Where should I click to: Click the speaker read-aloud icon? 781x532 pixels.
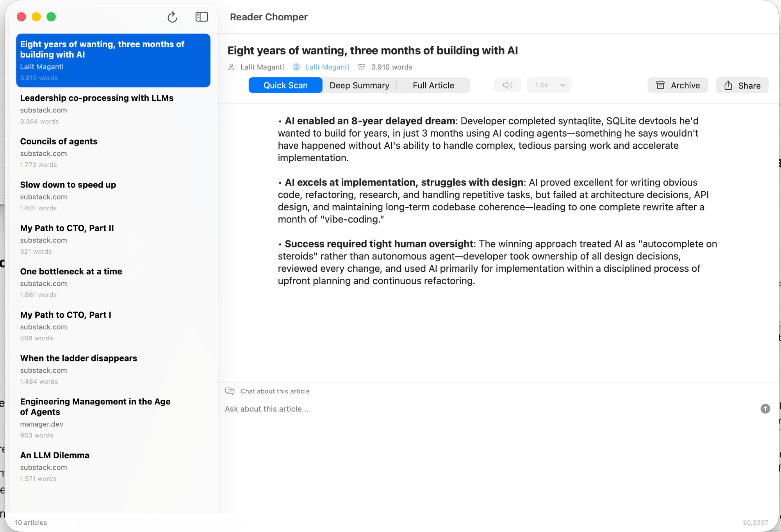(508, 85)
